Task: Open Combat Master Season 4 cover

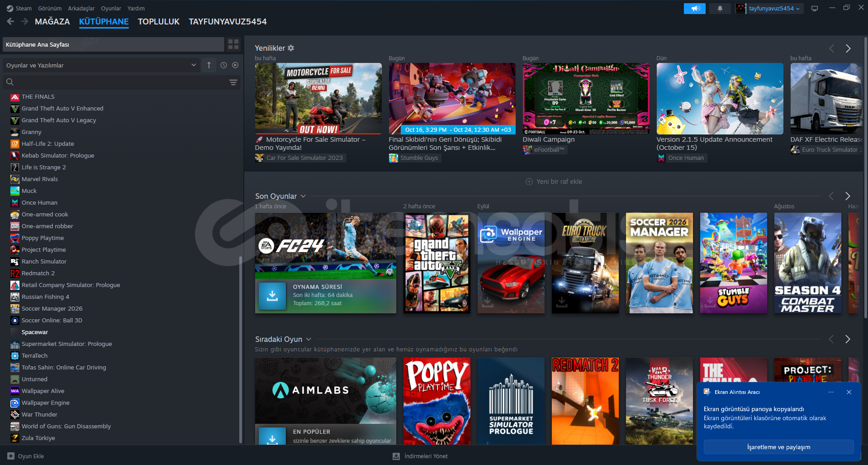Action: [808, 263]
